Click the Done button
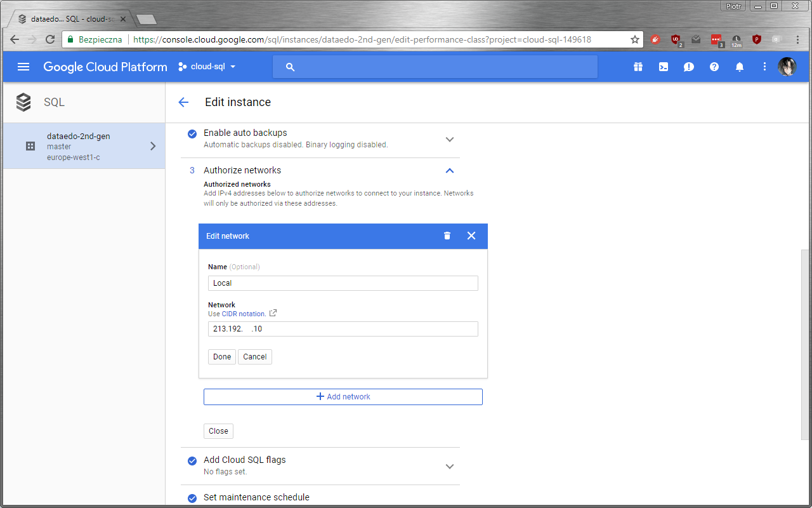Viewport: 812px width, 508px height. click(x=222, y=357)
